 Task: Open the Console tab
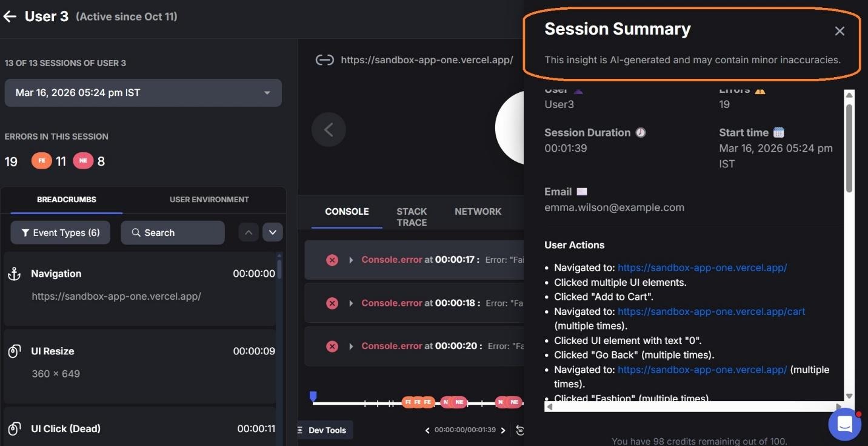(x=347, y=211)
